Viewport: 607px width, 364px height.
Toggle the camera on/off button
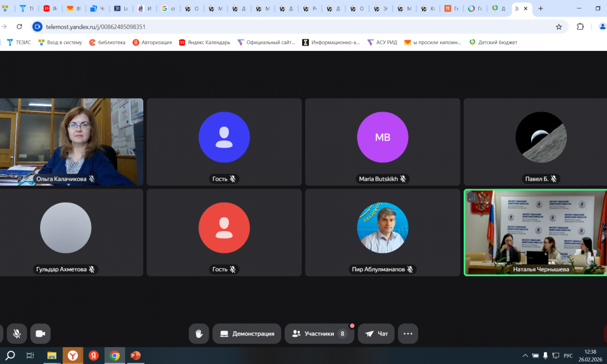[41, 334]
